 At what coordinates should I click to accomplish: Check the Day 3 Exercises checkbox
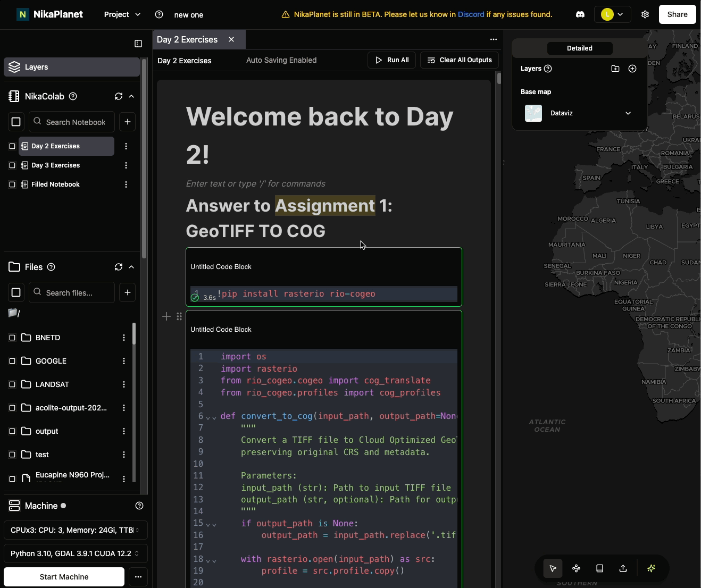point(12,165)
